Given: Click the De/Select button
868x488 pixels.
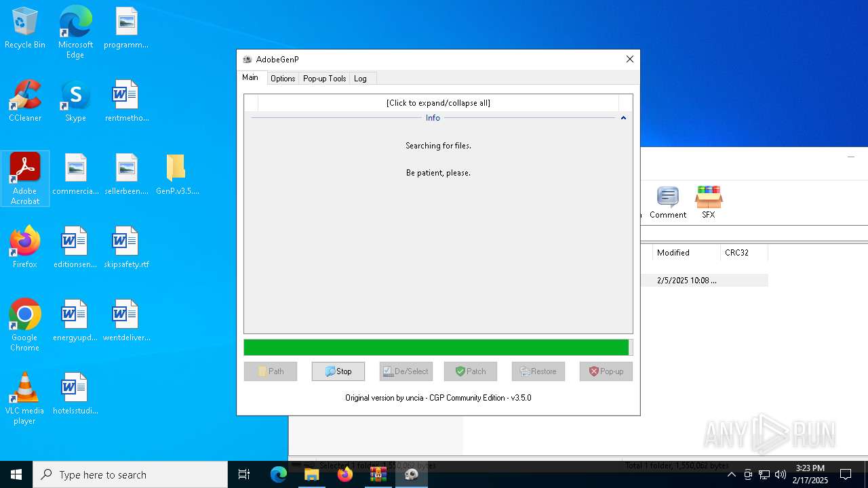Looking at the screenshot, I should click(406, 371).
